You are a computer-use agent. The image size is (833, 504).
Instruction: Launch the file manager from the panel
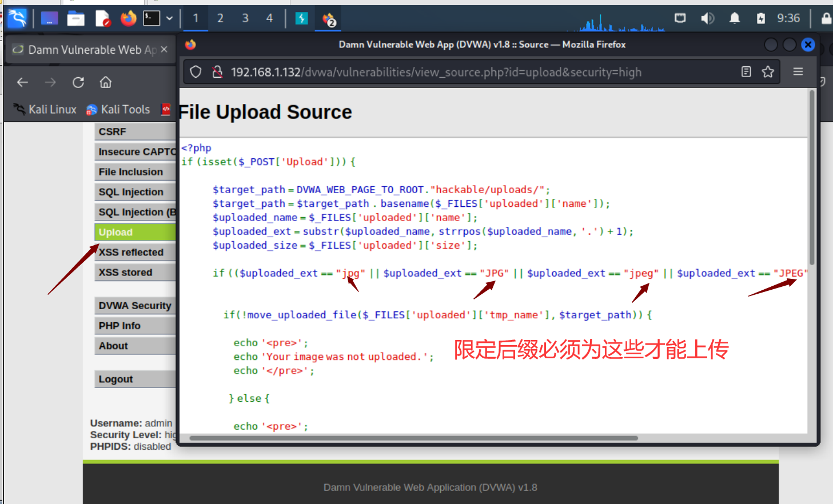coord(75,19)
